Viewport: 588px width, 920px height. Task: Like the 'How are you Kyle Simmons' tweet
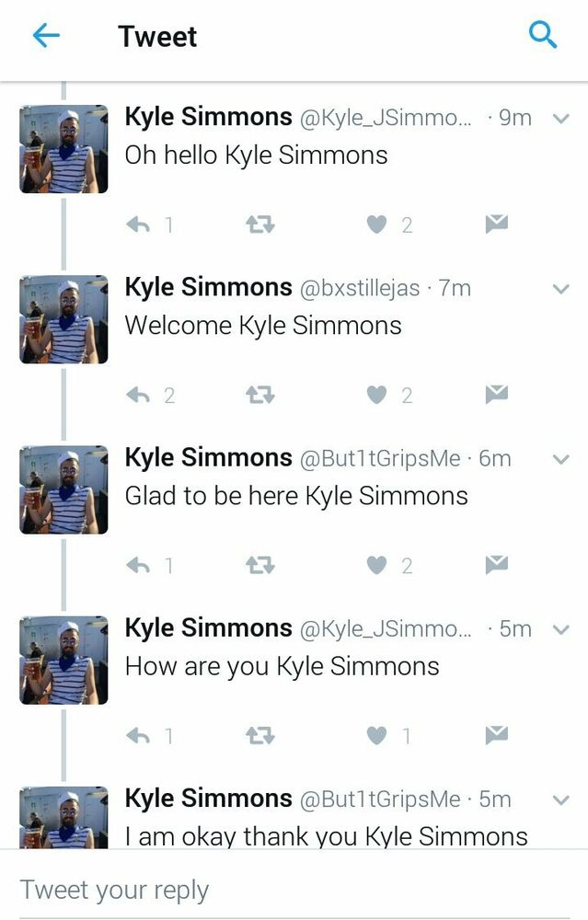tap(376, 735)
